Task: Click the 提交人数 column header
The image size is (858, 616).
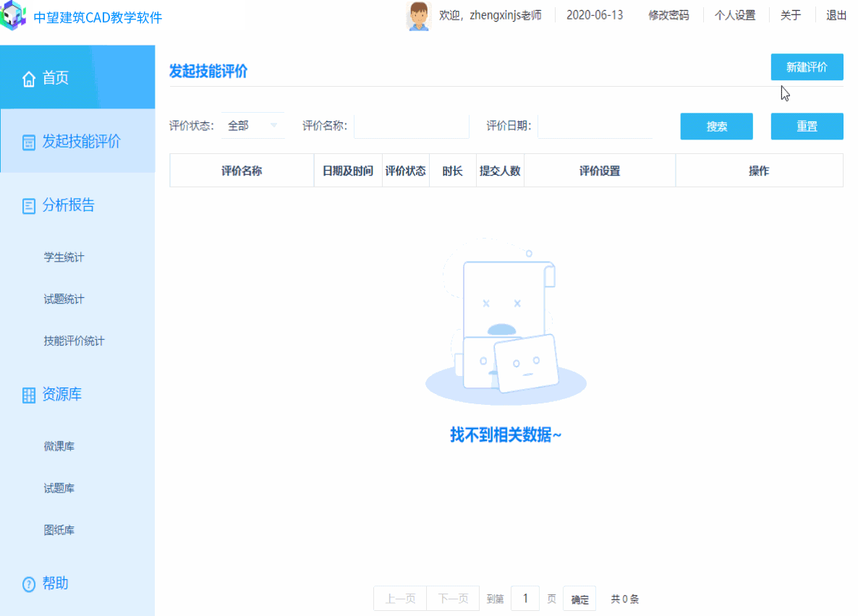Action: click(x=500, y=171)
